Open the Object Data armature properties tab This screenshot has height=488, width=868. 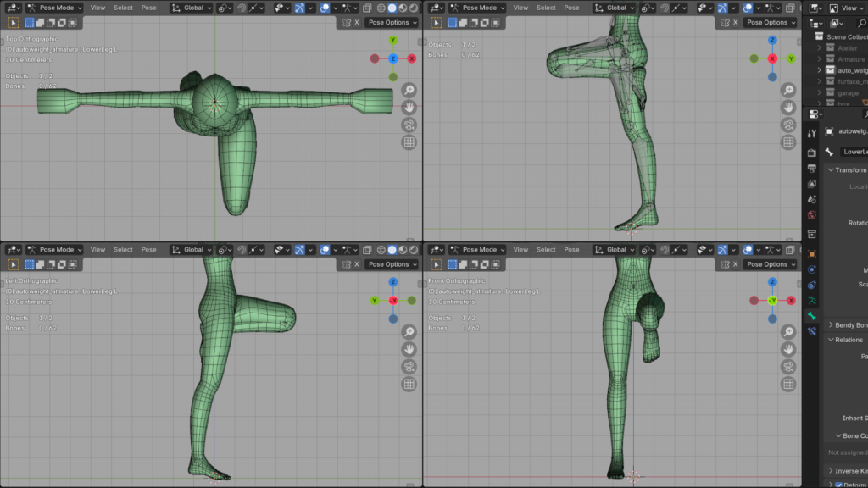pos(812,300)
